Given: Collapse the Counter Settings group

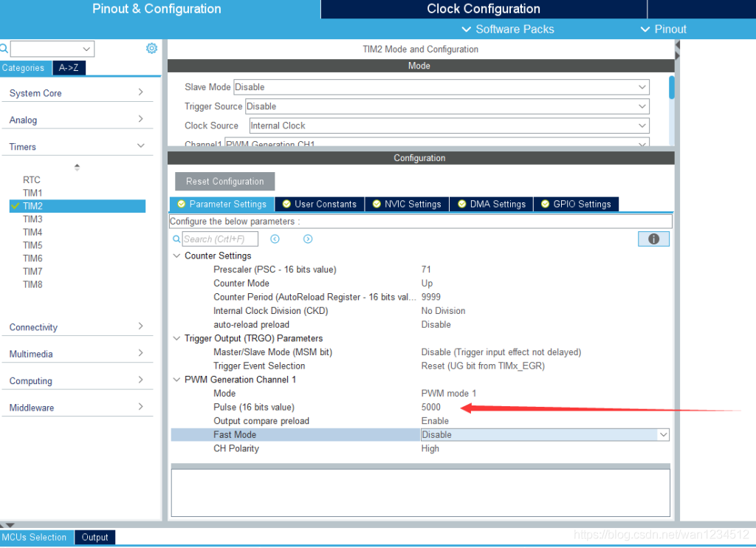Looking at the screenshot, I should click(176, 256).
